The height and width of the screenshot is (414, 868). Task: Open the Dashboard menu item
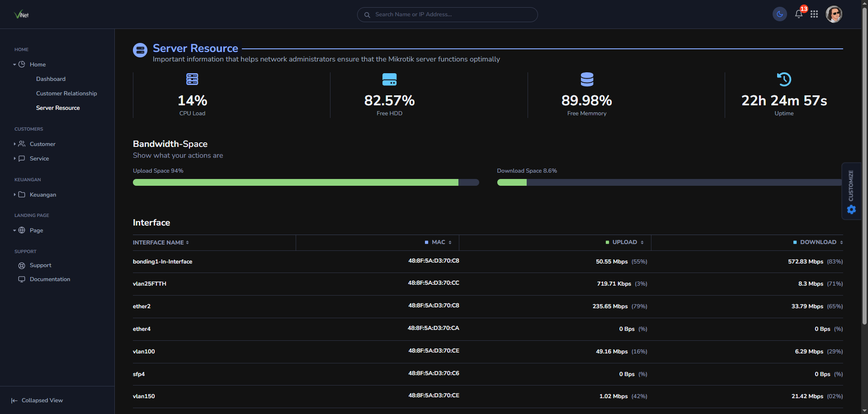pyautogui.click(x=51, y=79)
